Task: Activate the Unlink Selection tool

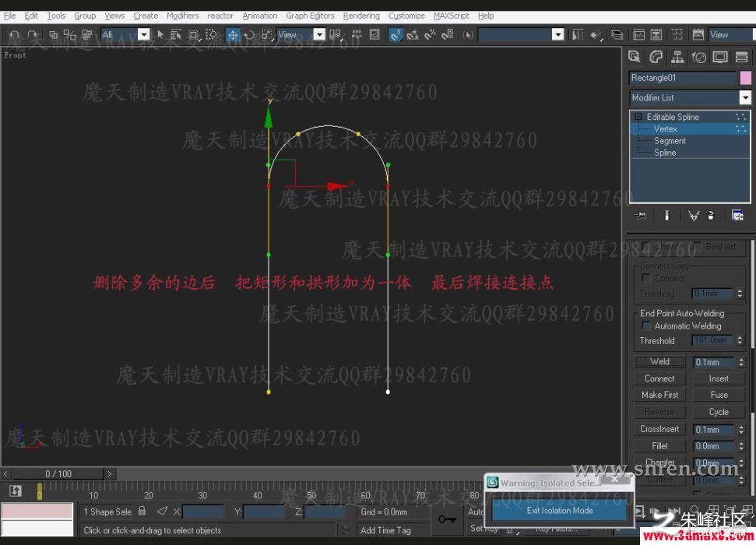Action: point(70,35)
